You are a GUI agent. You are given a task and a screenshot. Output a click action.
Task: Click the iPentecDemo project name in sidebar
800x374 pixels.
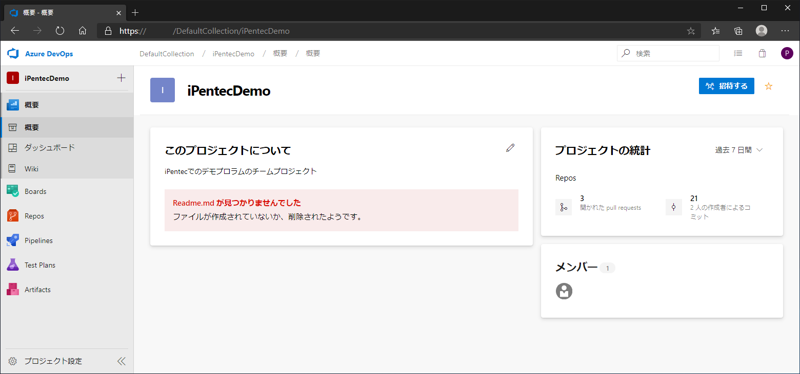(x=47, y=79)
